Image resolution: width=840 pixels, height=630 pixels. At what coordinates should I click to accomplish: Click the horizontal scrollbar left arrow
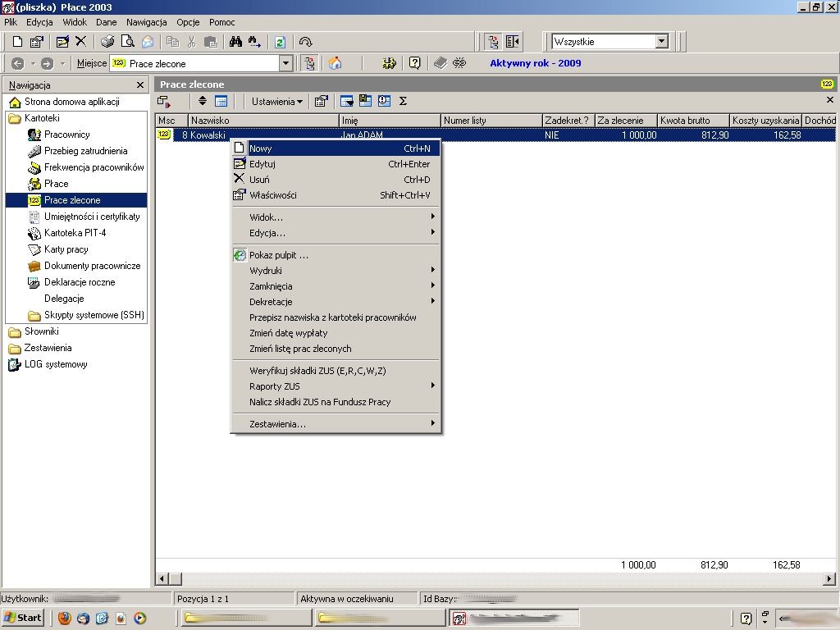click(x=162, y=578)
